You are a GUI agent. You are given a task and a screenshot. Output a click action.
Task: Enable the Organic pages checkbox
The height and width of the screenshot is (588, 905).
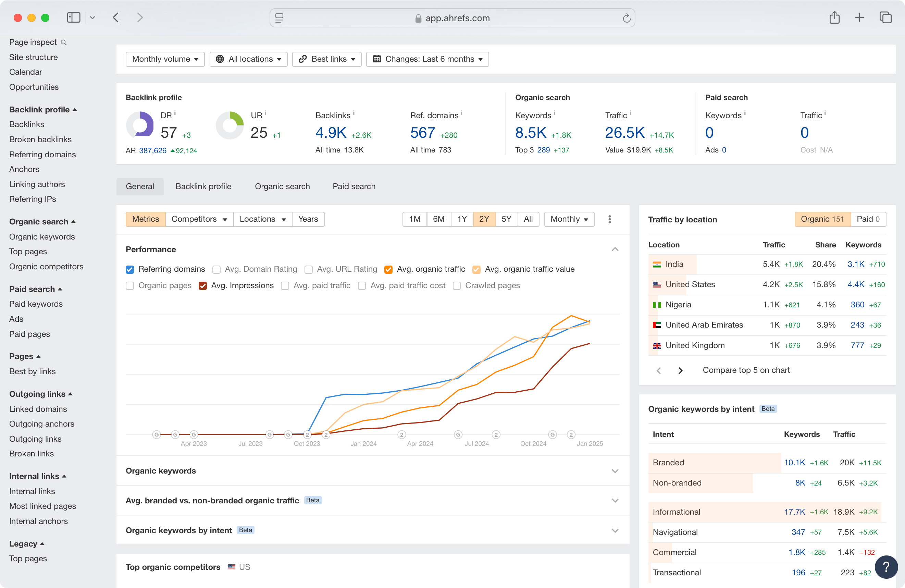130,286
